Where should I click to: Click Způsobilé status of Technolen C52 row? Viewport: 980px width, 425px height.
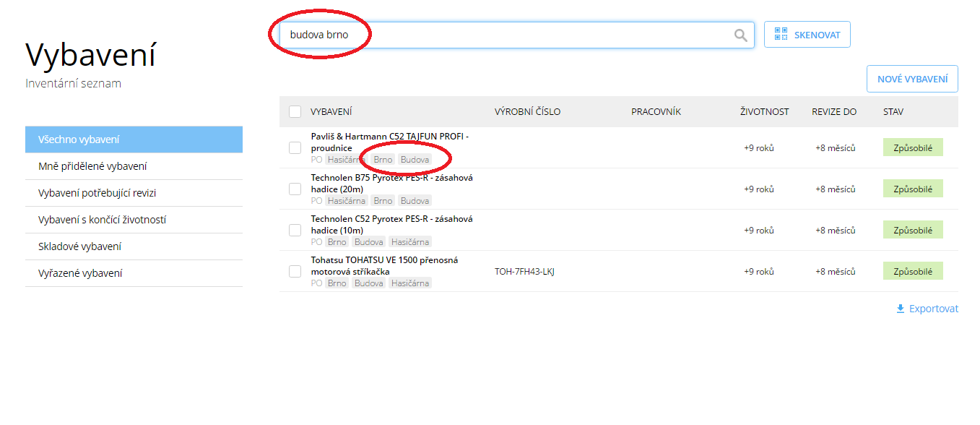coord(913,230)
